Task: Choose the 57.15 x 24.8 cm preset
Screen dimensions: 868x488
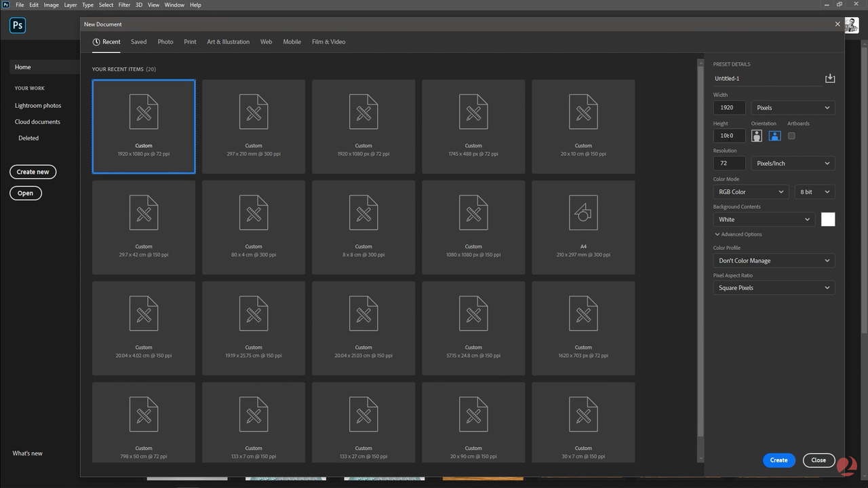Action: tap(473, 328)
